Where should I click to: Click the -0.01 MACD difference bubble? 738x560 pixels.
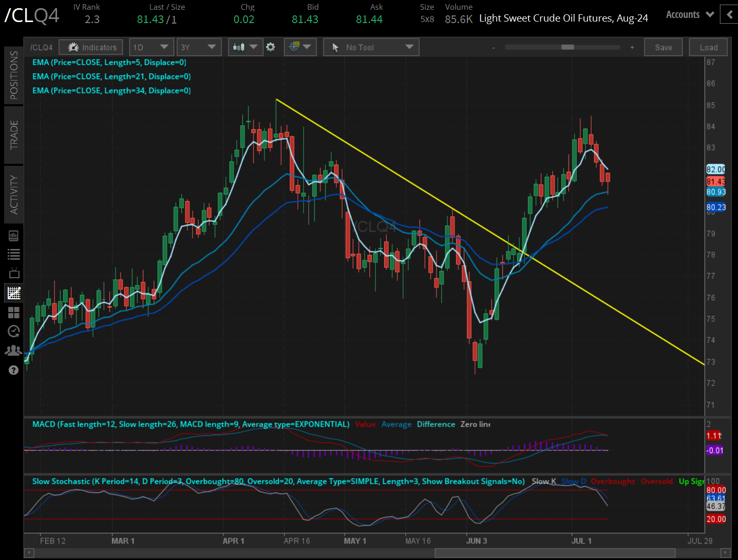click(x=715, y=451)
